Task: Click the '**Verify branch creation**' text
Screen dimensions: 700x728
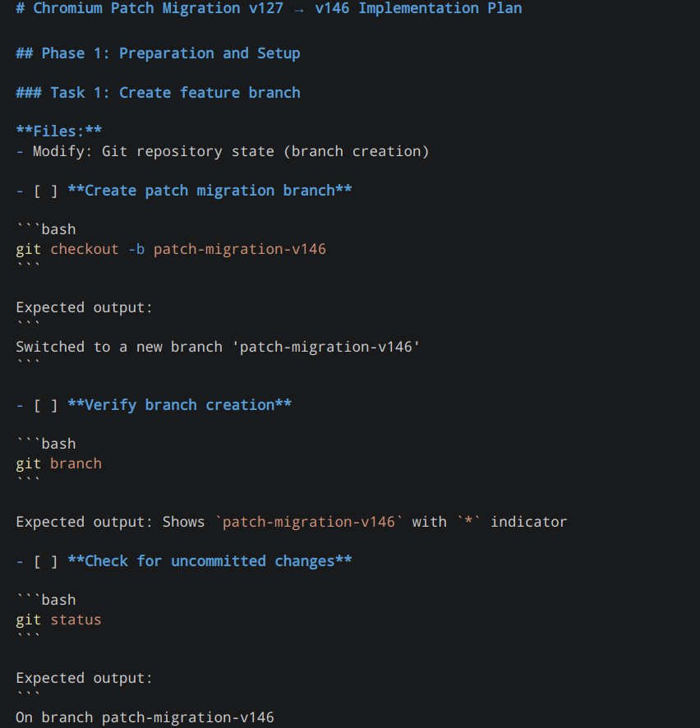Action: click(x=180, y=405)
